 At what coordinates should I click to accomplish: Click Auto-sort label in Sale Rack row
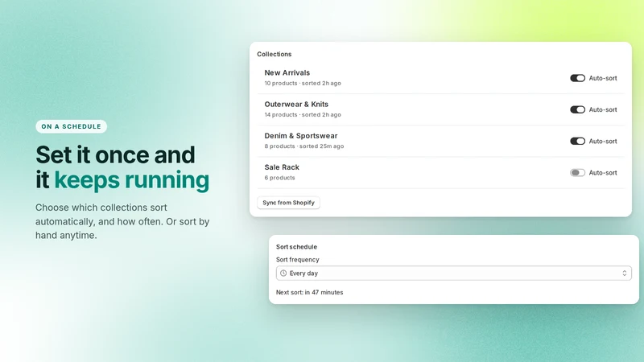(603, 173)
